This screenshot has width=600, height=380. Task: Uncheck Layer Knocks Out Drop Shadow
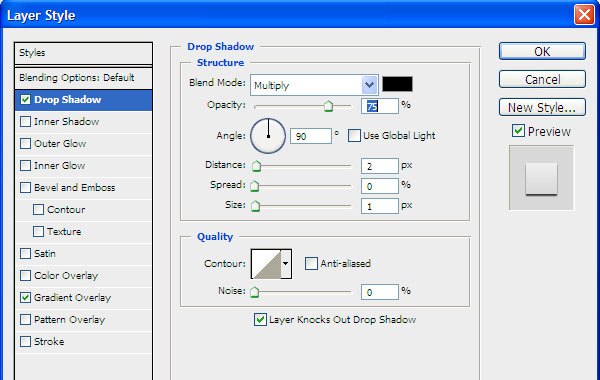260,320
